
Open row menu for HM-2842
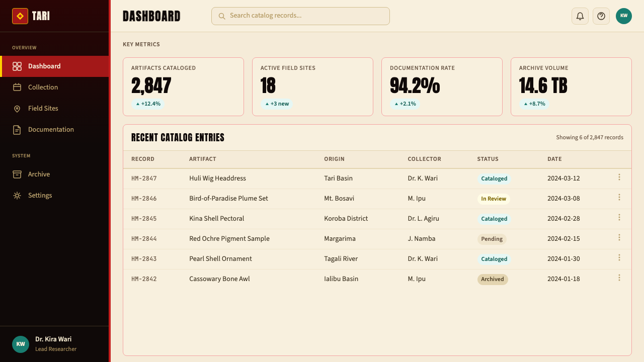[x=619, y=278]
